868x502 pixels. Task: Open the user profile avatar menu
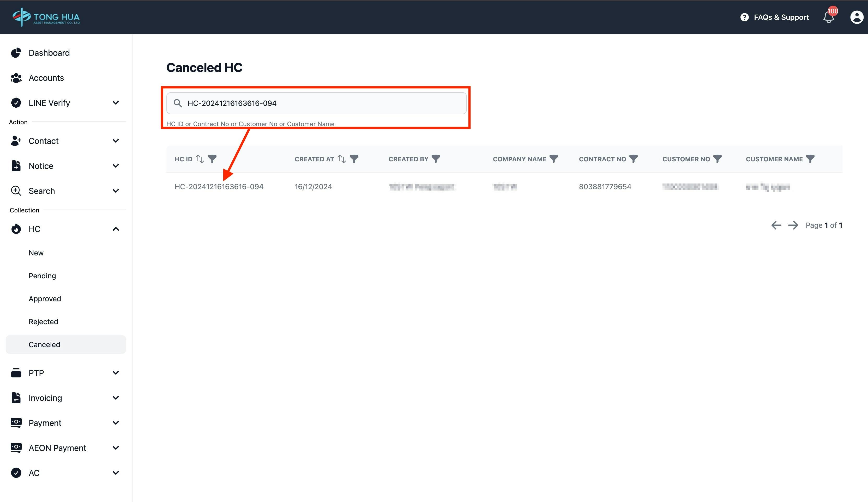pos(857,17)
